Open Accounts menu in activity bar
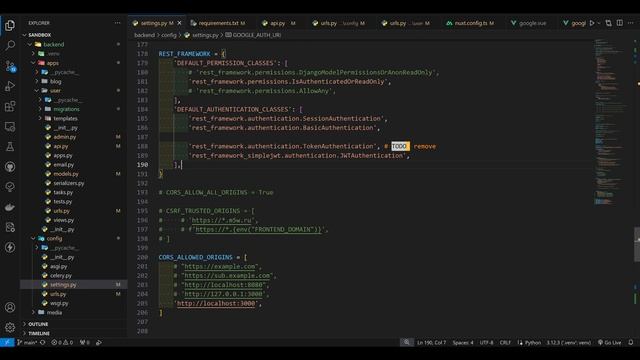 click(x=10, y=307)
